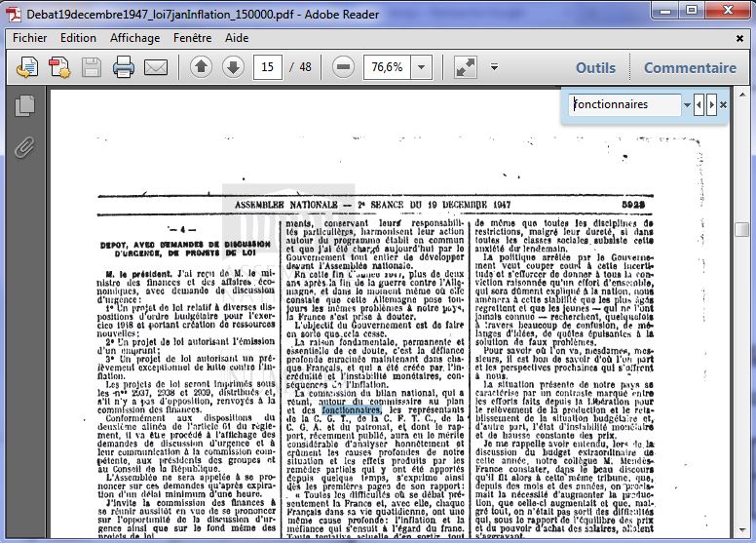Image resolution: width=756 pixels, height=543 pixels.
Task: Open the Fichier menu
Action: (30, 38)
